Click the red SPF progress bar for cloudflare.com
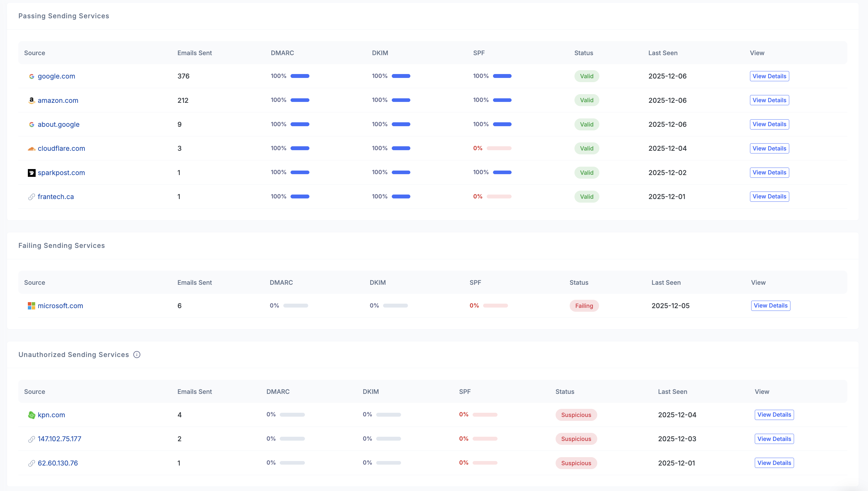The image size is (868, 491). (499, 148)
